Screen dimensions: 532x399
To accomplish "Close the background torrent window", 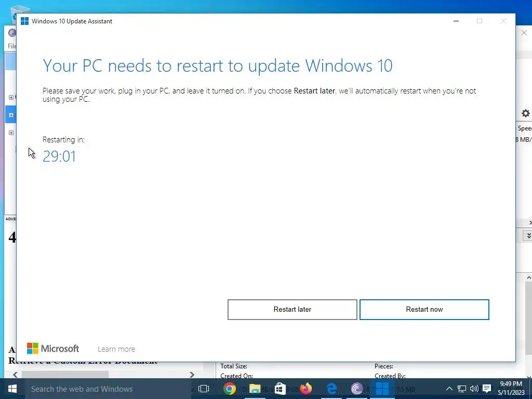I will point(524,33).
